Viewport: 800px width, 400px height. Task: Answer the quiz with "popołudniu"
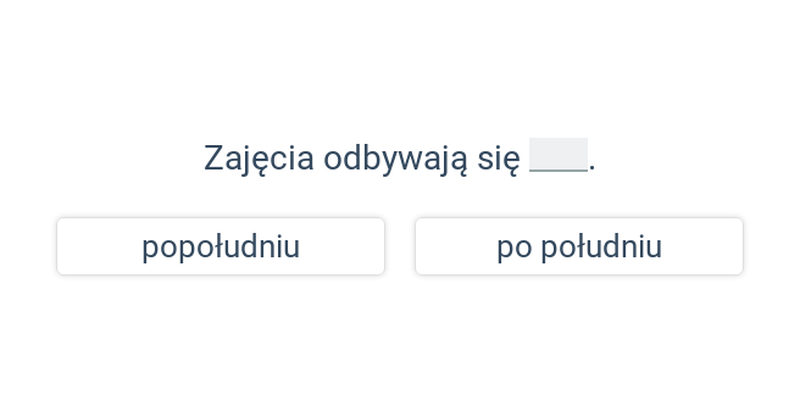pyautogui.click(x=220, y=246)
